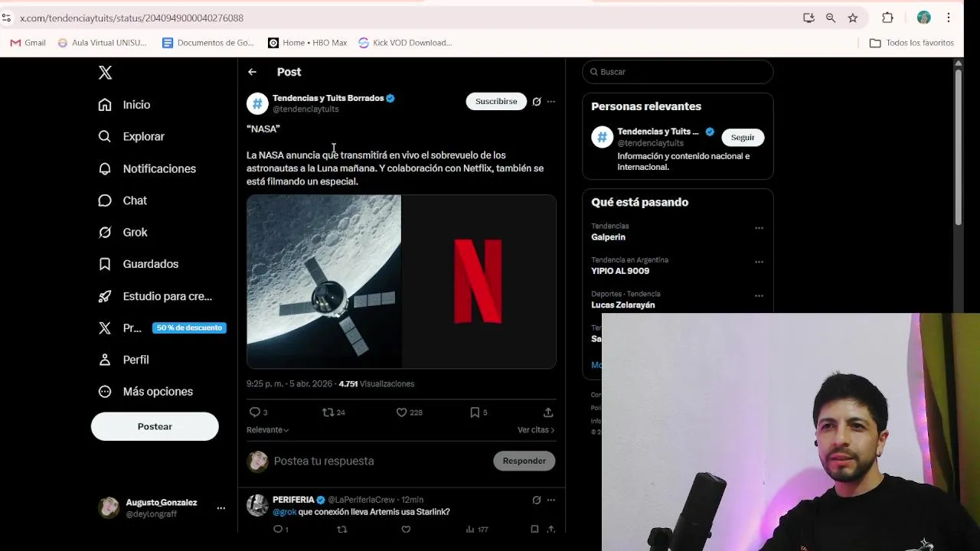
Task: Open the Lucas Zelarayán trend
Action: coord(623,305)
